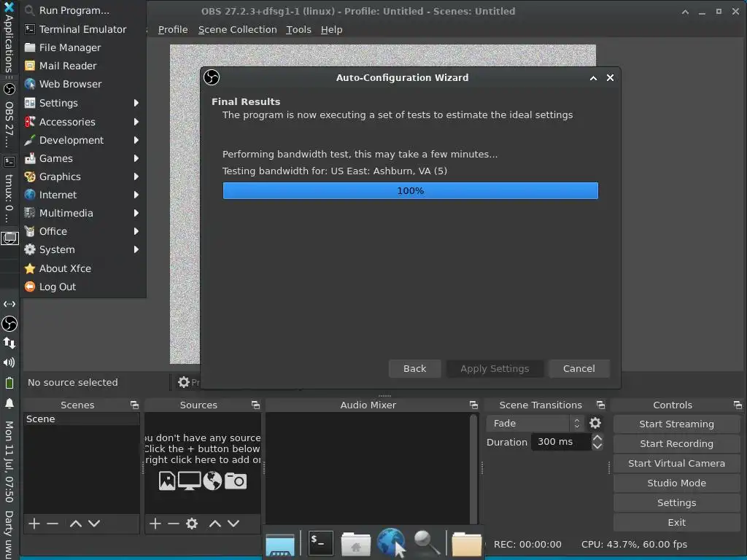Cancel the Auto-Configuration Wizard
This screenshot has width=747, height=560.
[x=578, y=368]
